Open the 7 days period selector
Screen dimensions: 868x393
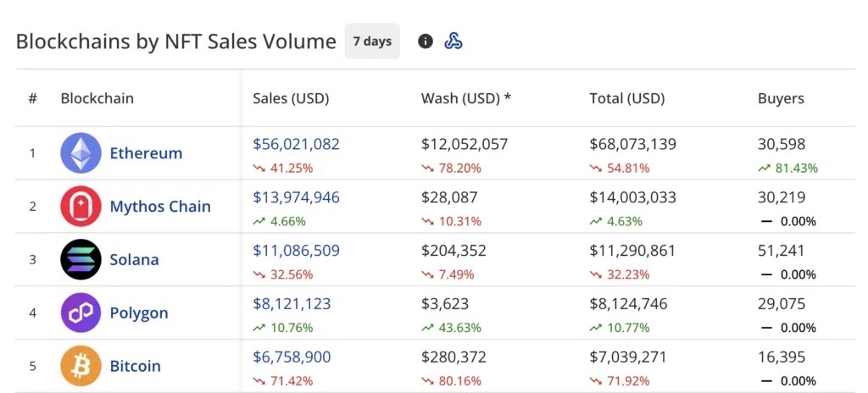372,41
